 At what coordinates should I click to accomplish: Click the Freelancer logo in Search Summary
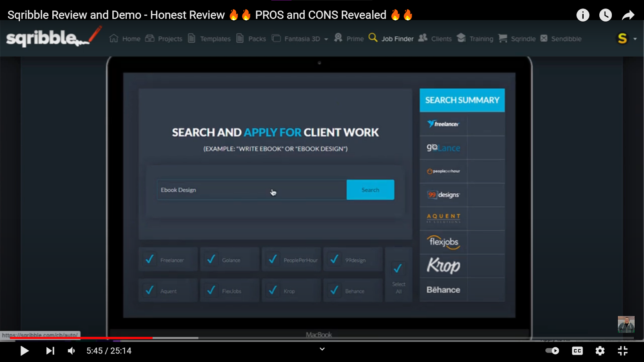(x=443, y=124)
